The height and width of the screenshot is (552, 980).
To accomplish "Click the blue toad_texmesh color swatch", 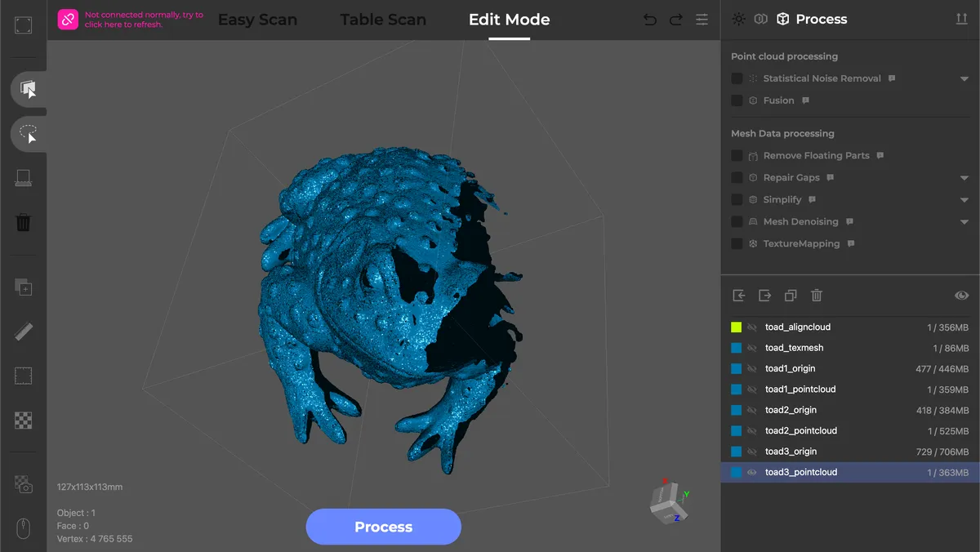I will pyautogui.click(x=737, y=348).
